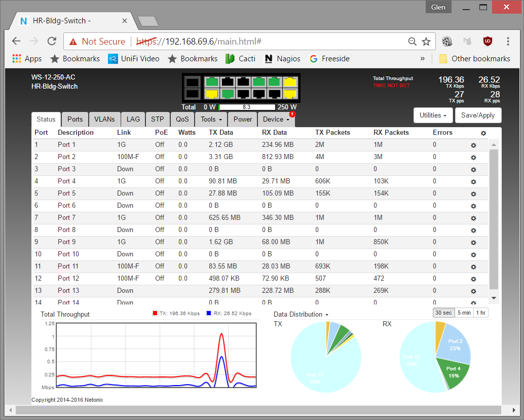Click the red TX legend swatch

tap(156, 314)
